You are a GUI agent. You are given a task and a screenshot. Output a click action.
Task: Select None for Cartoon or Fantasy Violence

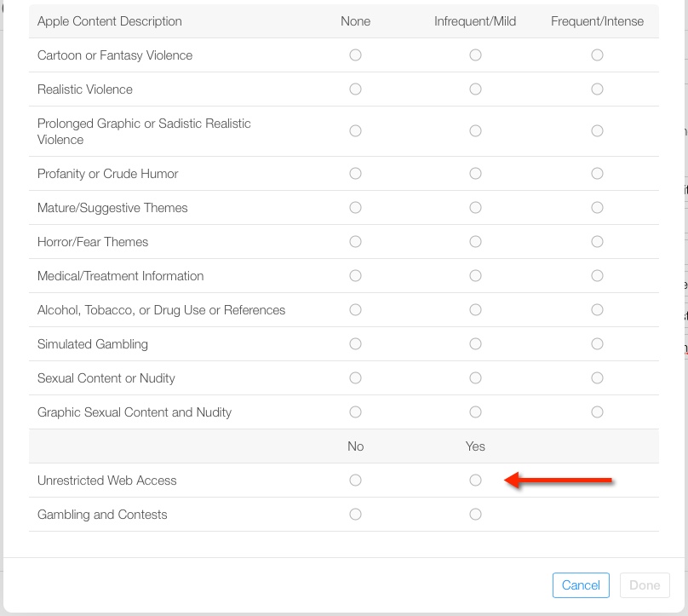pyautogui.click(x=355, y=55)
